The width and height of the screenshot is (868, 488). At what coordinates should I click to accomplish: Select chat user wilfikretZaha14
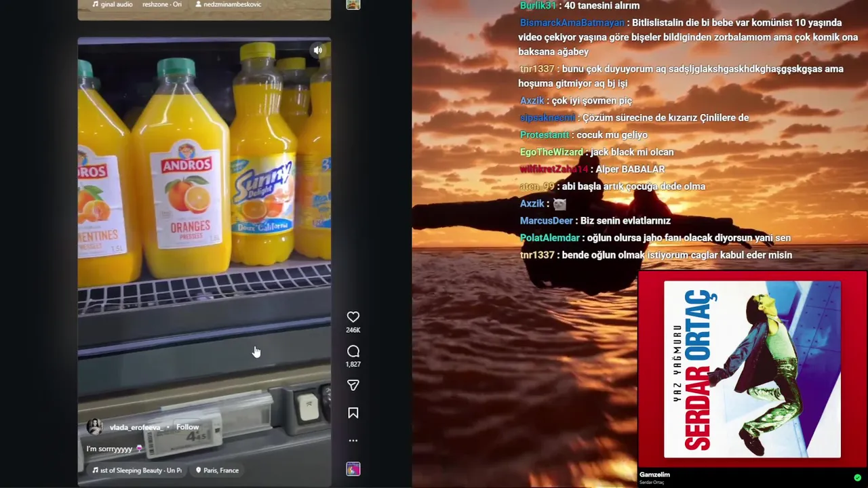[x=554, y=169]
